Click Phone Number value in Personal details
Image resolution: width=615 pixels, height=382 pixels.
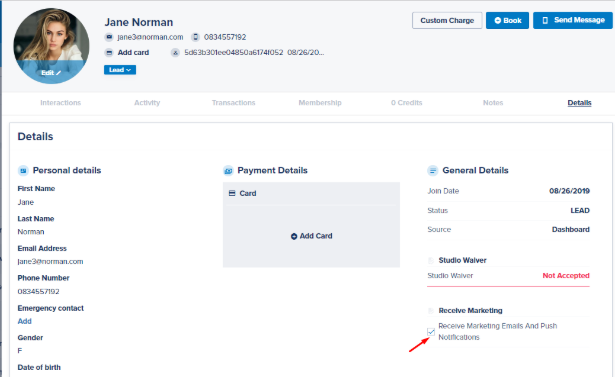[38, 292]
